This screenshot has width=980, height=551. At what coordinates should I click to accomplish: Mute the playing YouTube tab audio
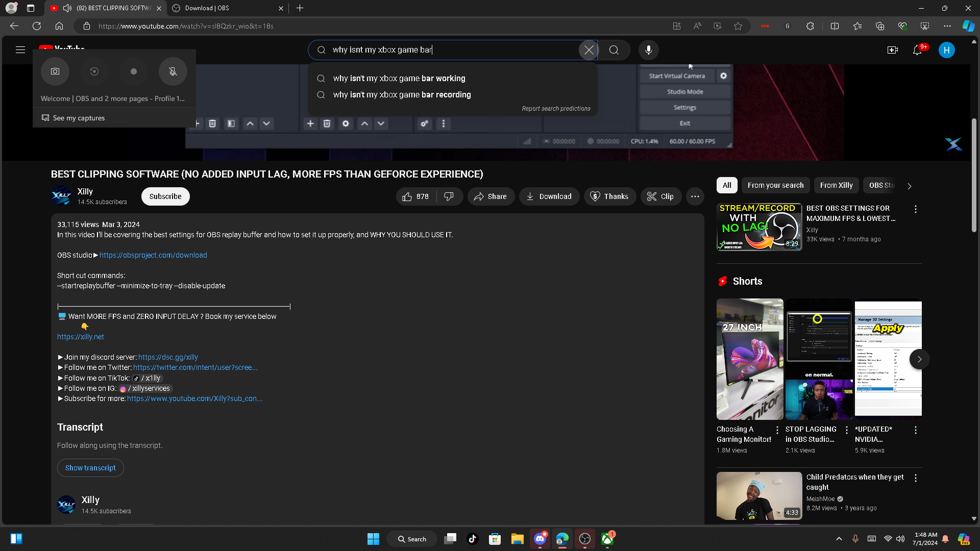pos(67,8)
